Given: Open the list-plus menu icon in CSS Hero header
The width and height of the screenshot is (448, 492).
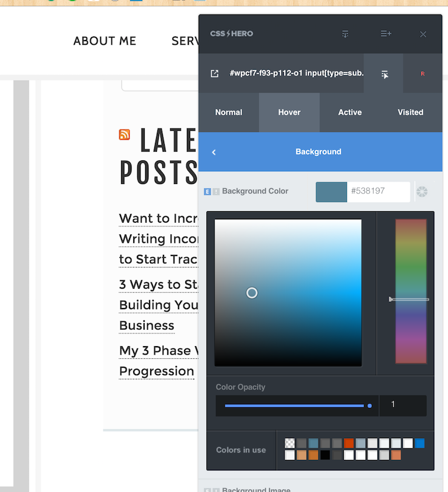Looking at the screenshot, I should (386, 33).
